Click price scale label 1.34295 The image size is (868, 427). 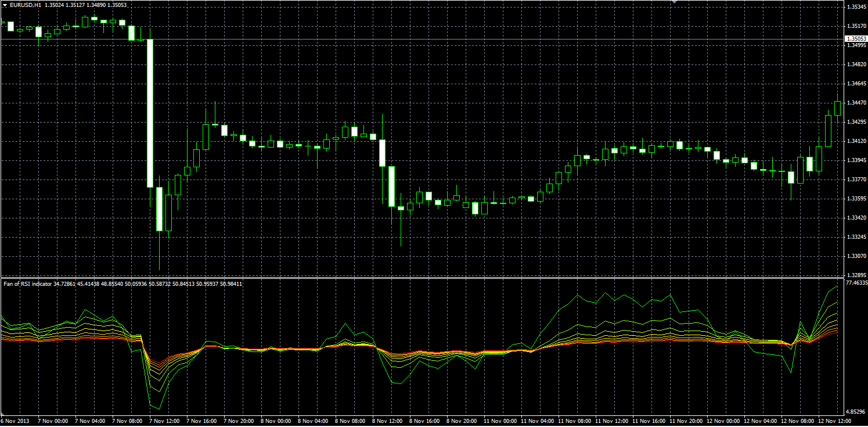[x=857, y=122]
